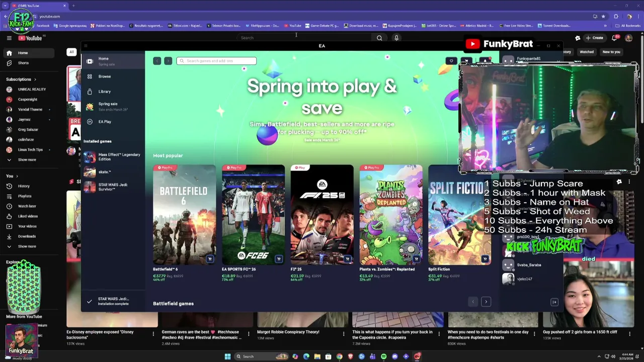The height and width of the screenshot is (362, 644).
Task: Click YouTube search magnifier button
Action: point(379,38)
